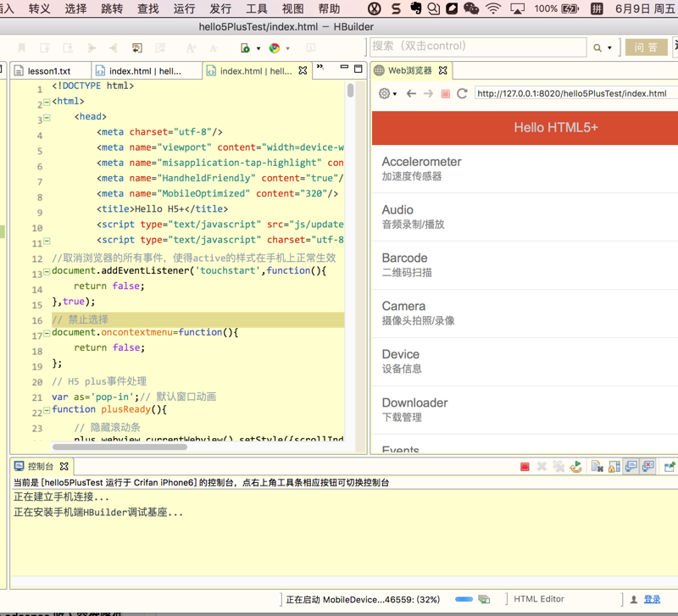
Task: Collapse the plusReady function fold
Action: [x=47, y=412]
